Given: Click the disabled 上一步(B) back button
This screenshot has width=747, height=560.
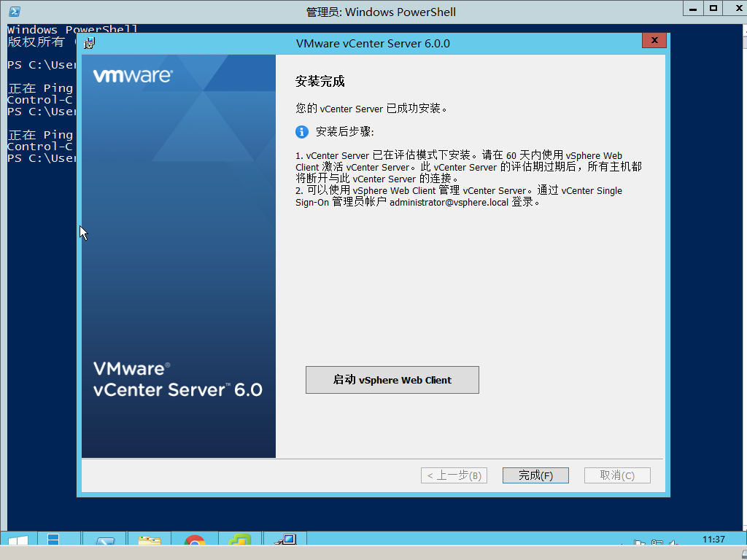Looking at the screenshot, I should coord(454,475).
